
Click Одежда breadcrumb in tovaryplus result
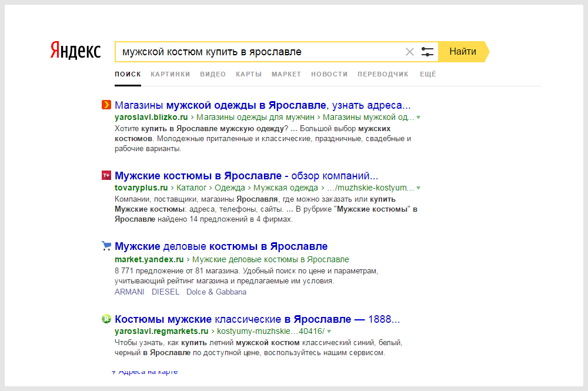point(229,188)
